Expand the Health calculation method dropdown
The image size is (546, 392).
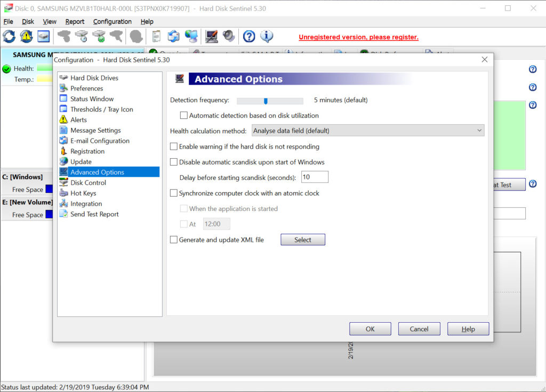(368, 130)
